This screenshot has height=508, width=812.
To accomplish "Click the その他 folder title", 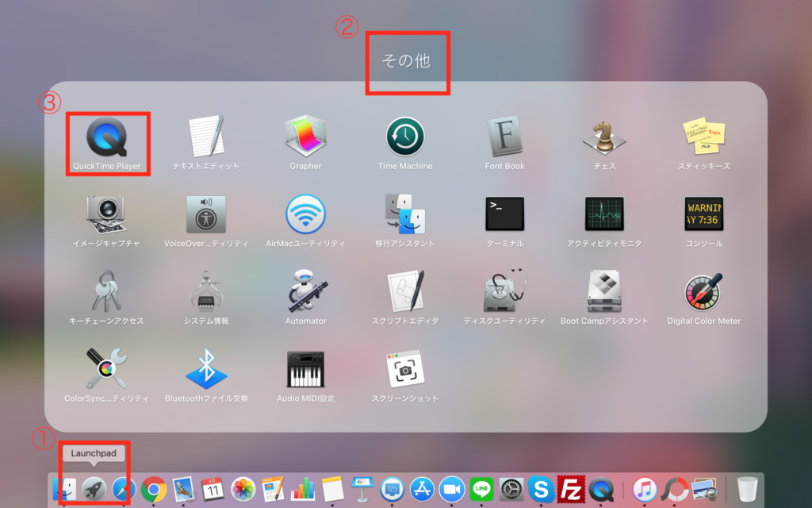I will point(405,60).
